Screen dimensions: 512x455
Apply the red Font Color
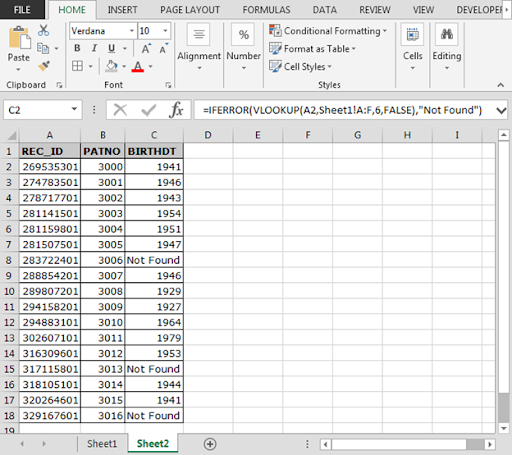pos(138,66)
